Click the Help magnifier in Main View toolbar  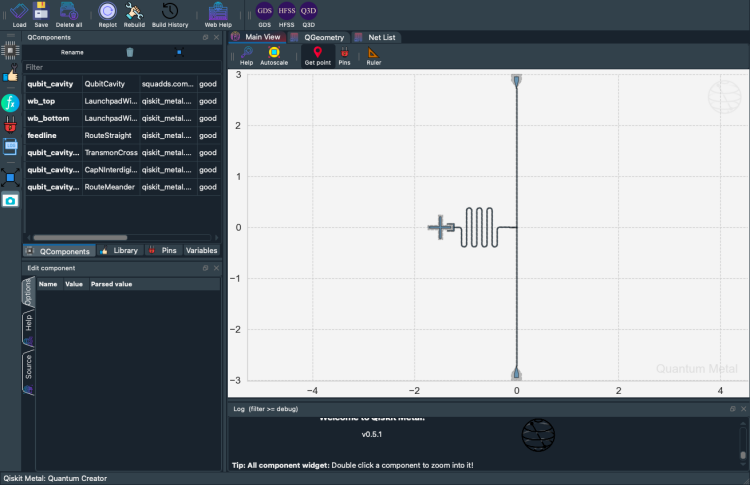coord(246,53)
